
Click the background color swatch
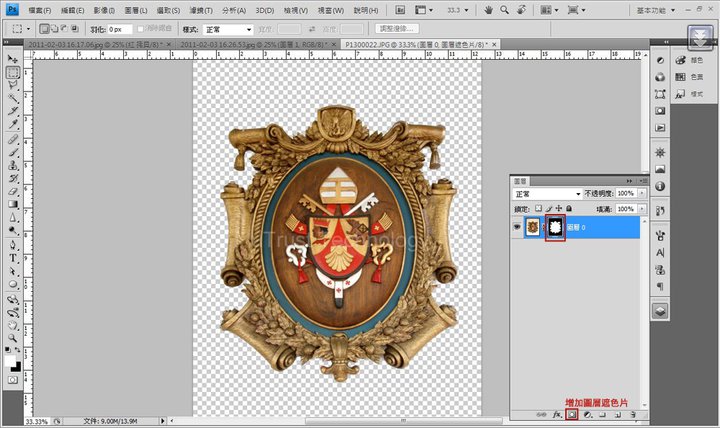[x=17, y=367]
